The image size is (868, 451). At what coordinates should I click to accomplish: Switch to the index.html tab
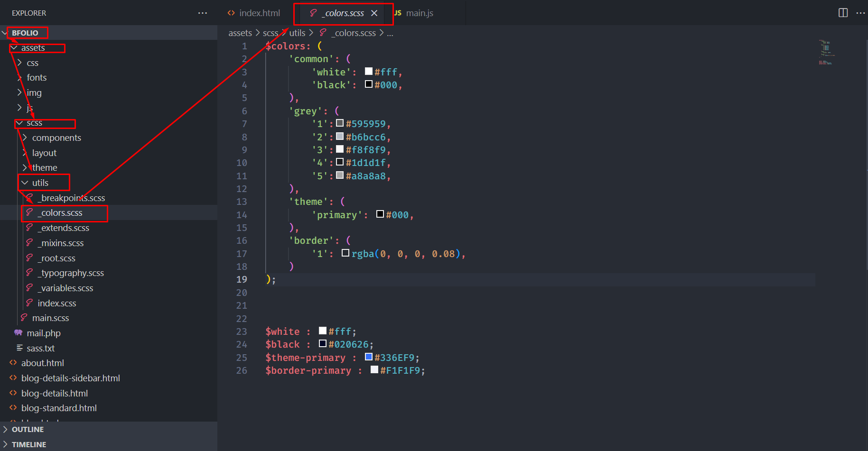(x=254, y=13)
